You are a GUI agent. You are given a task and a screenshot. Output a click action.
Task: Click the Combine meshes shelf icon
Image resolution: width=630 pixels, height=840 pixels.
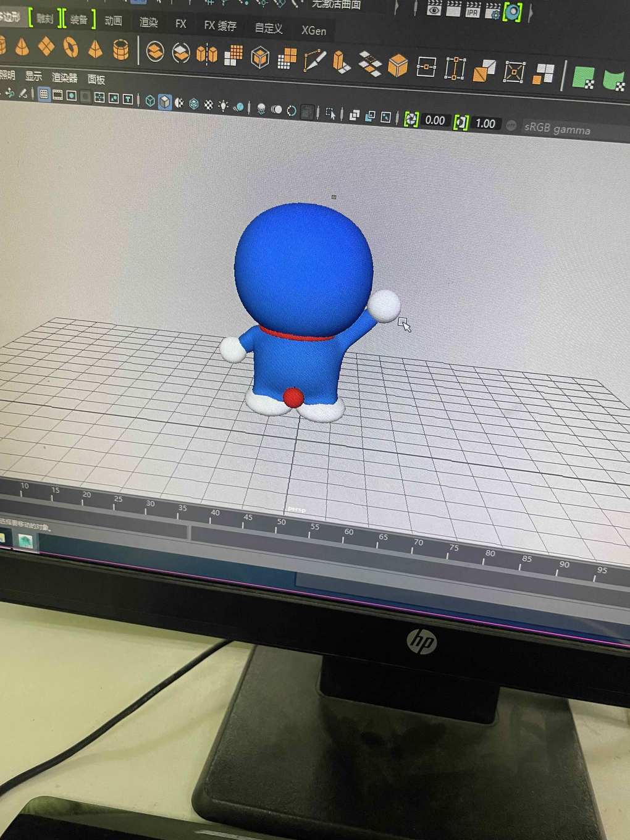[x=155, y=52]
